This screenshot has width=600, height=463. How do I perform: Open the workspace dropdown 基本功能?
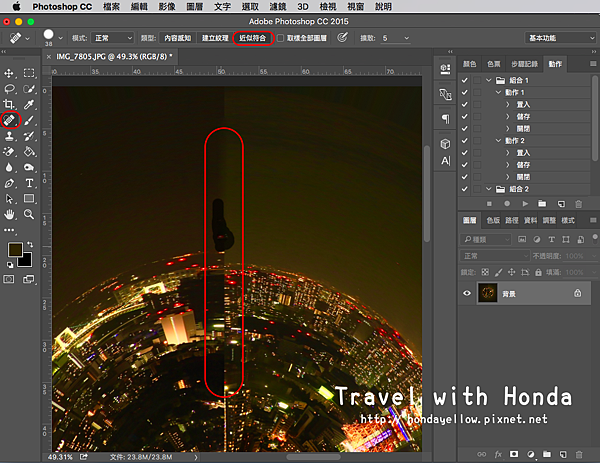[x=560, y=38]
